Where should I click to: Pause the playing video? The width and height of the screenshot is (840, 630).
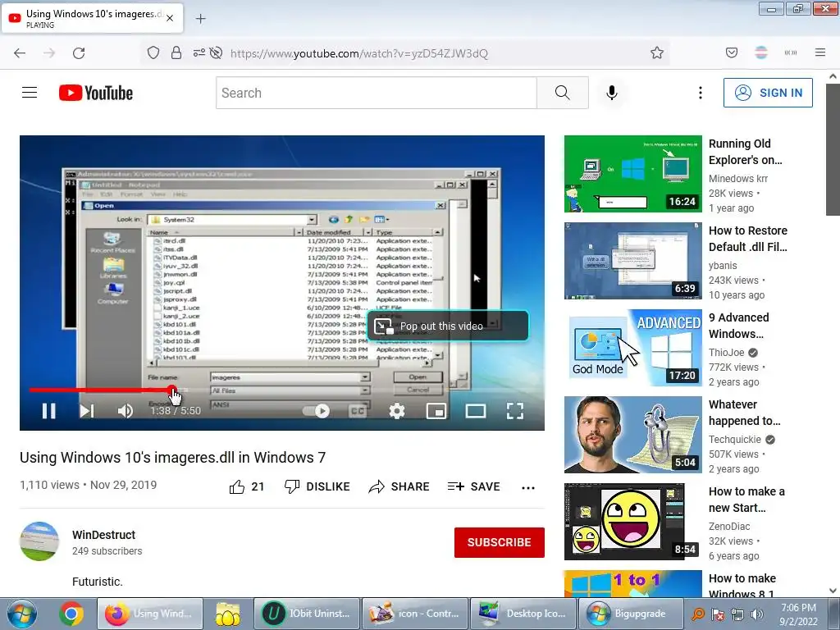[x=48, y=411]
